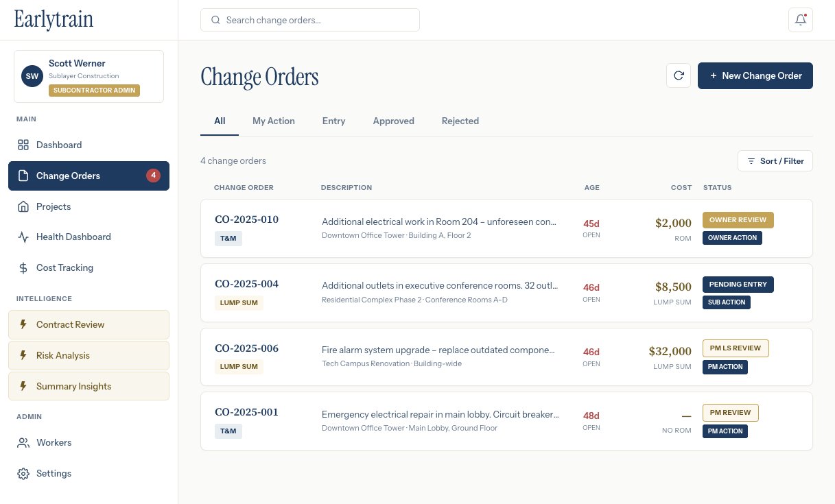
Task: Open the Approved tab
Action: [x=393, y=121]
